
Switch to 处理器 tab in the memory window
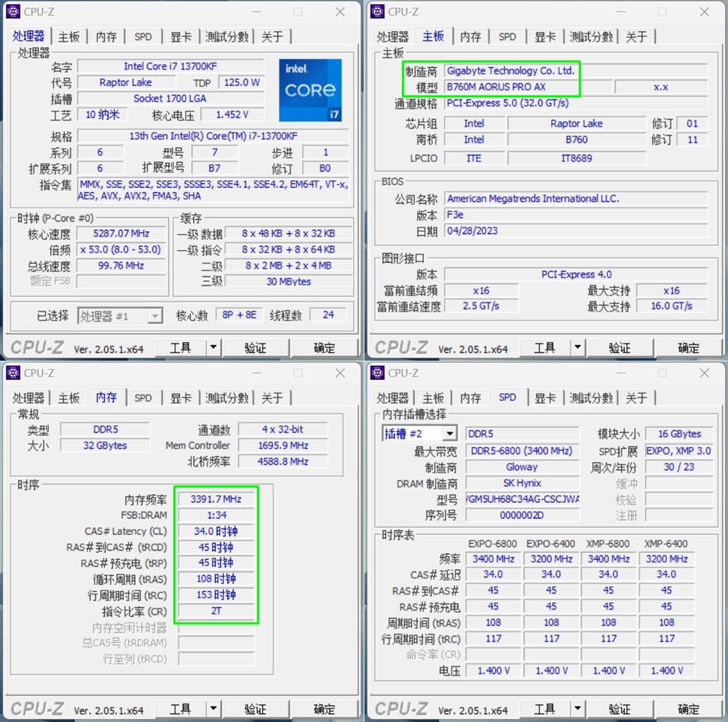click(28, 398)
